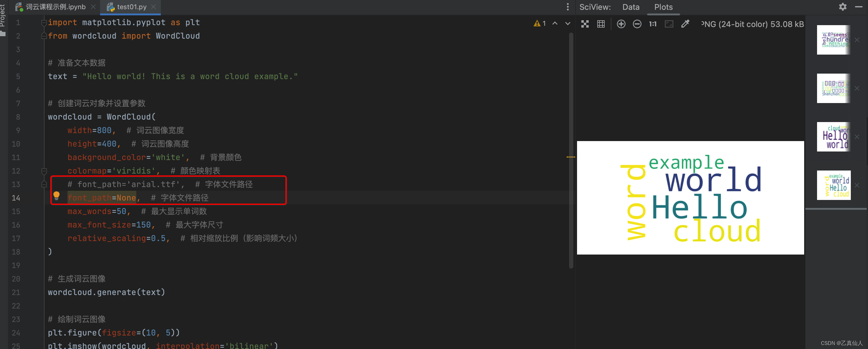868x349 pixels.
Task: Remove the purple 'Hello world' plot thumbnail
Action: pos(857,137)
